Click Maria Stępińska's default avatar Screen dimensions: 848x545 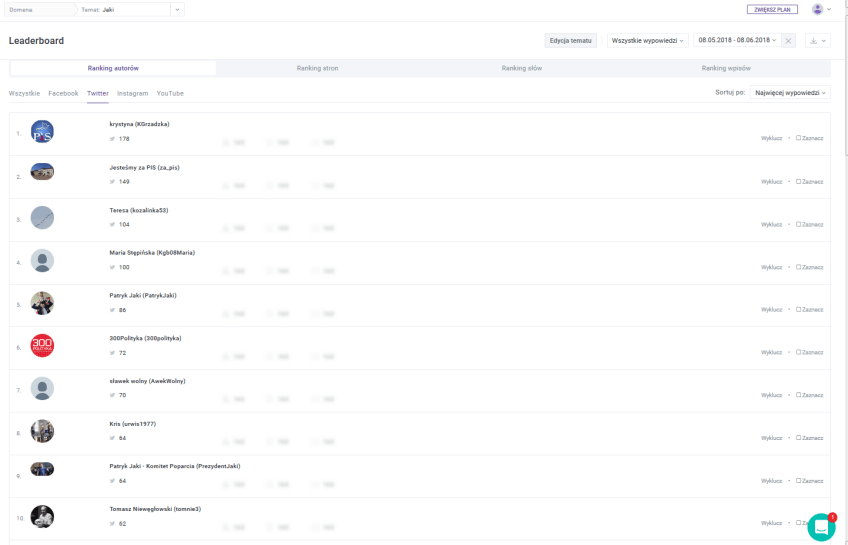coord(42,261)
